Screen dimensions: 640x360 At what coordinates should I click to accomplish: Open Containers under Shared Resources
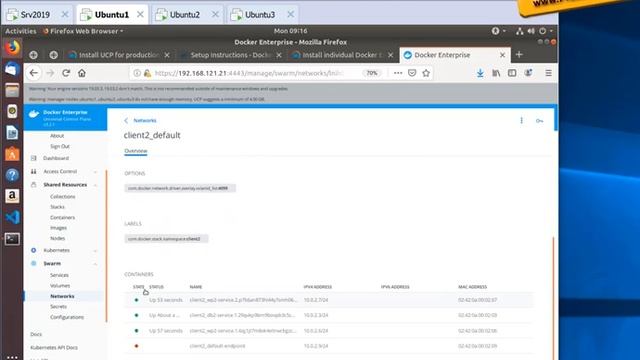62,218
